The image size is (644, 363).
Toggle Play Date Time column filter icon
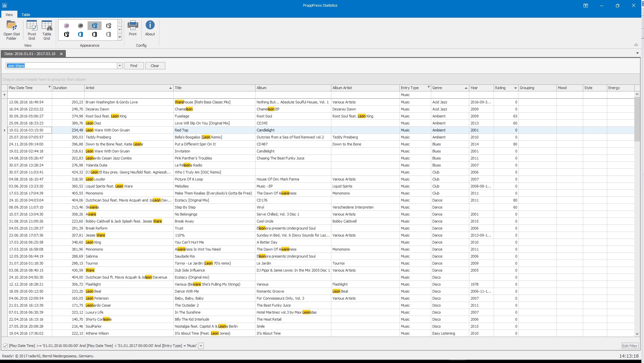[49, 87]
